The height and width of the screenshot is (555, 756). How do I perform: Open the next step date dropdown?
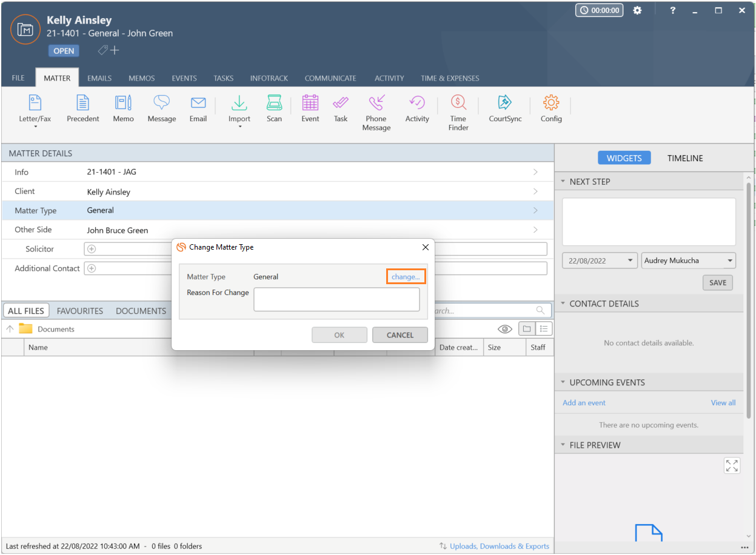(631, 261)
